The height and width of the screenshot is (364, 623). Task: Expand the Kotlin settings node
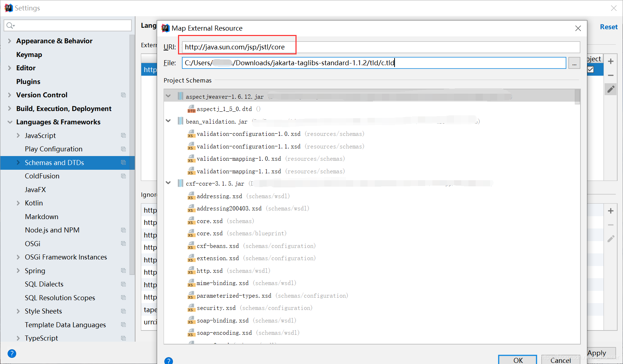18,203
